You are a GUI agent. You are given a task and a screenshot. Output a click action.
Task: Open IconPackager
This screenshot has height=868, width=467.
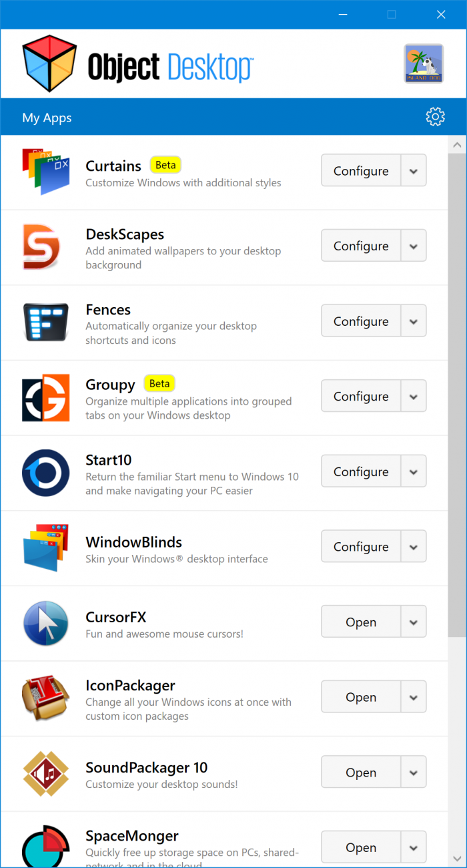(x=361, y=697)
